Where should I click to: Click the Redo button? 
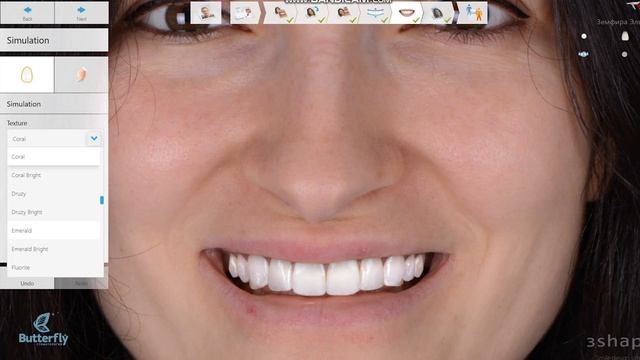[x=81, y=283]
